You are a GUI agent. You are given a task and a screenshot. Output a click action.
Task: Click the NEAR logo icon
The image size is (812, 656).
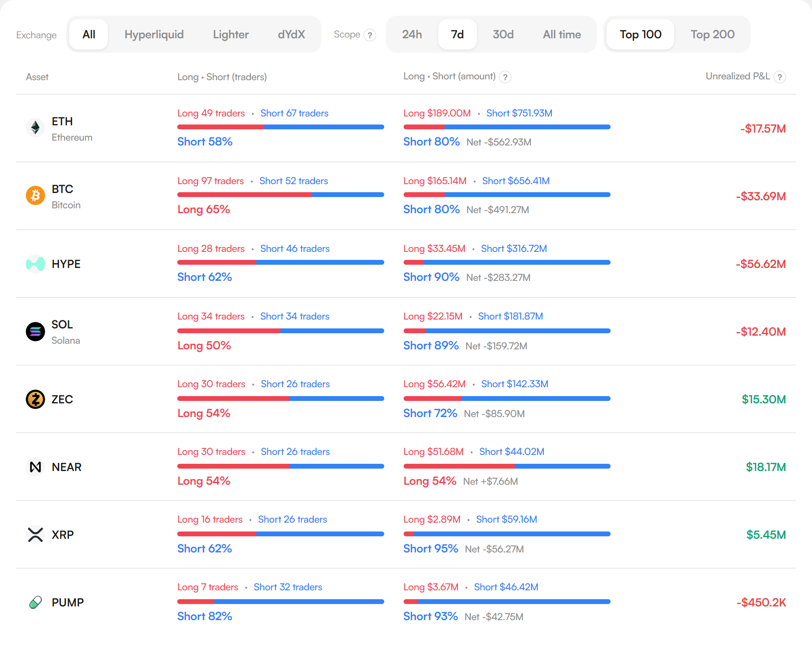[x=35, y=467]
